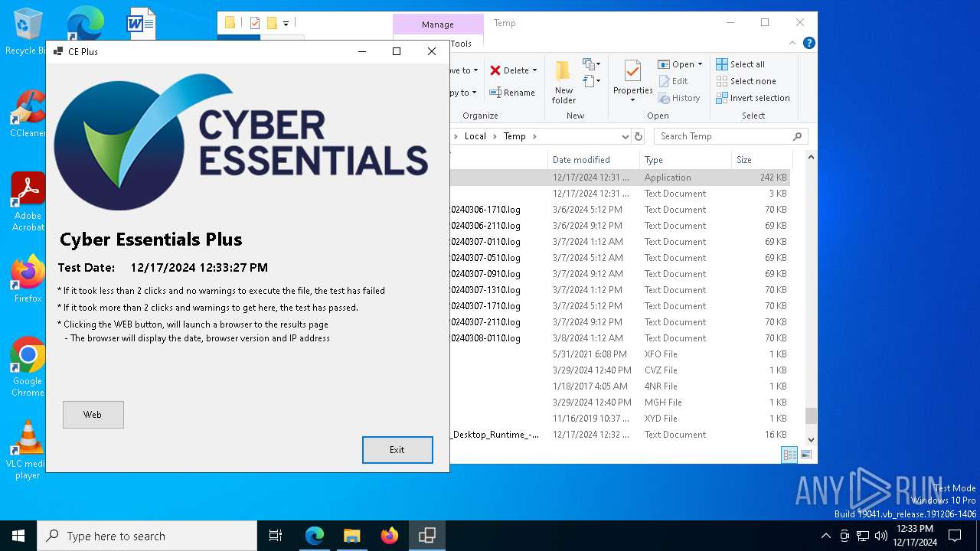The height and width of the screenshot is (551, 980).
Task: Open Adobe Acrobat desktop shortcut
Action: point(28,201)
